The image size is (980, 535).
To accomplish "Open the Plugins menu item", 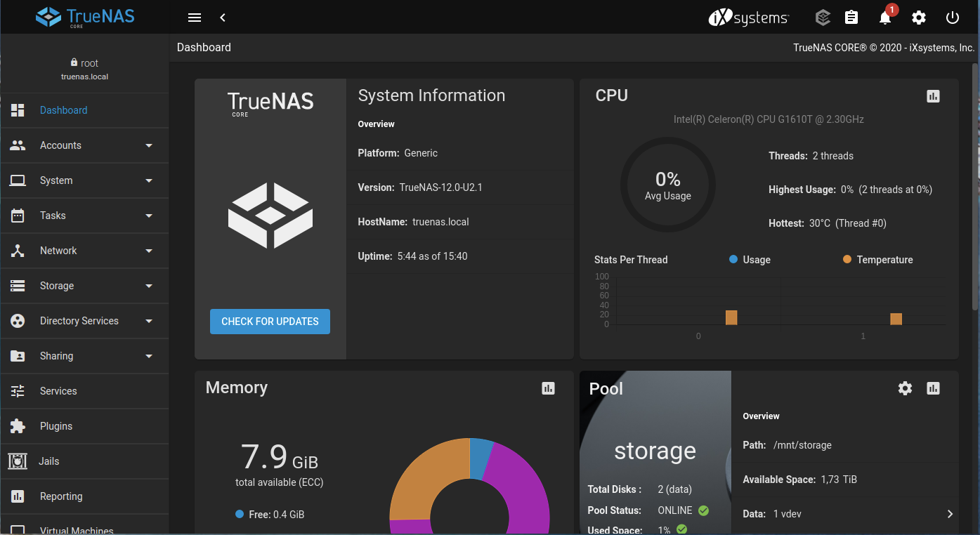I will pos(56,426).
